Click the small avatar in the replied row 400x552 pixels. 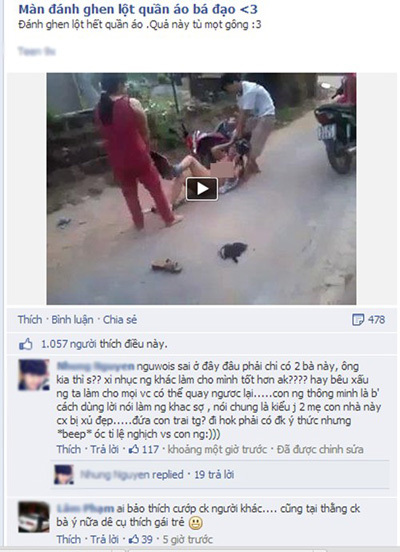(64, 475)
